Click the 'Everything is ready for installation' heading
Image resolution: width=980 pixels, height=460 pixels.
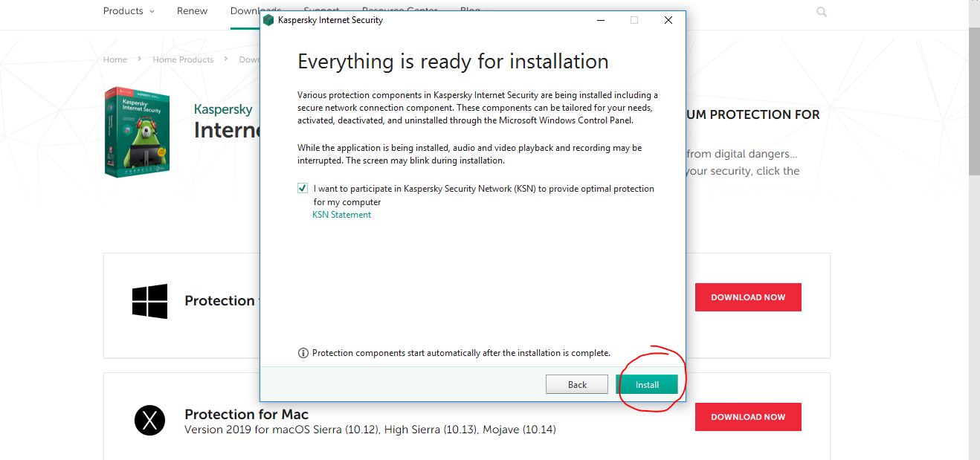(453, 62)
